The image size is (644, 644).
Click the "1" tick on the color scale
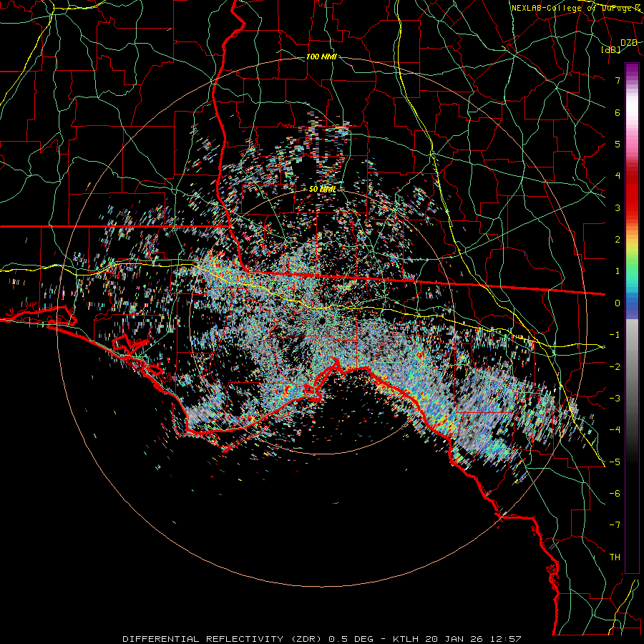pyautogui.click(x=618, y=271)
